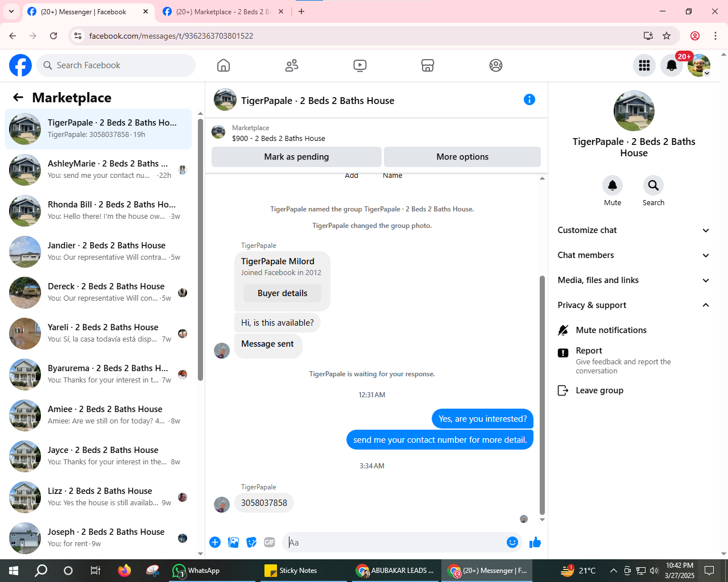Click the chat messages scrollbar thumb
728x582 pixels.
(x=542, y=395)
